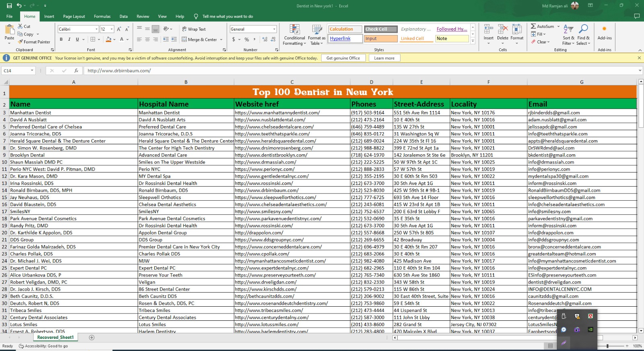
Task: Expand the Name Box dropdown
Action: point(32,71)
